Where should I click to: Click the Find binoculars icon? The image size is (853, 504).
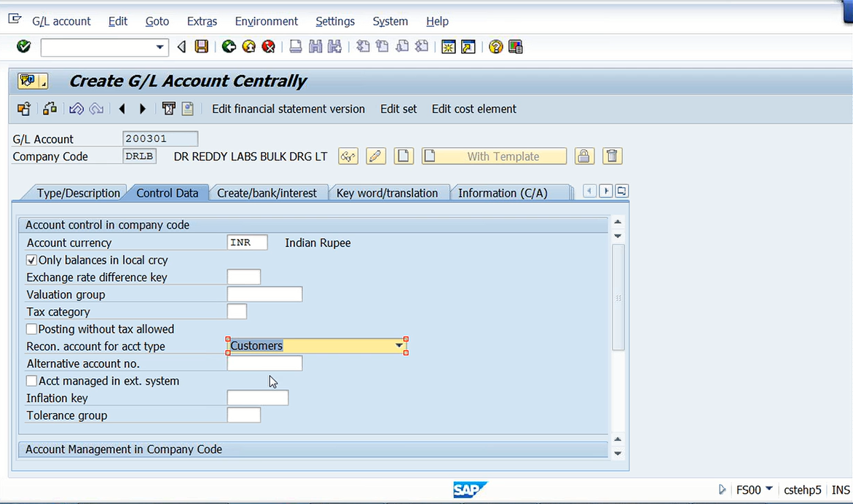coord(315,47)
